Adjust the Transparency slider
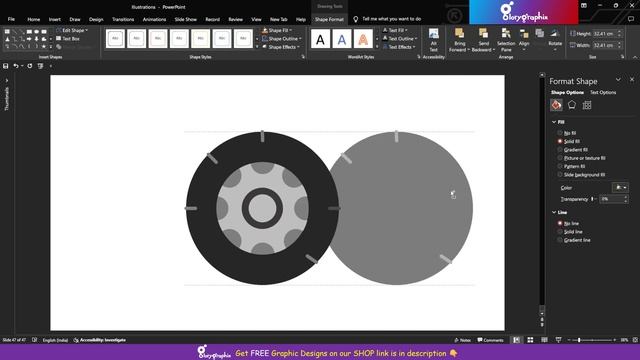Screen dimensions: 640x360 [592, 199]
